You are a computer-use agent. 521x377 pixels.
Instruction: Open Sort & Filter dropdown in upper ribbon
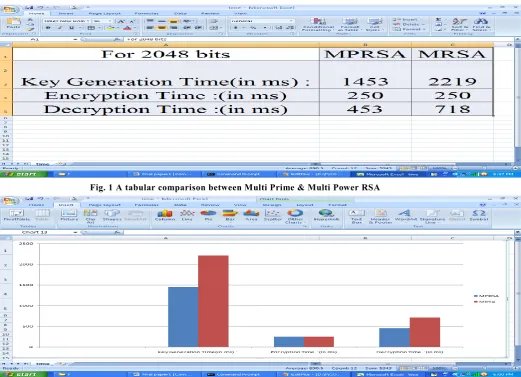(459, 25)
